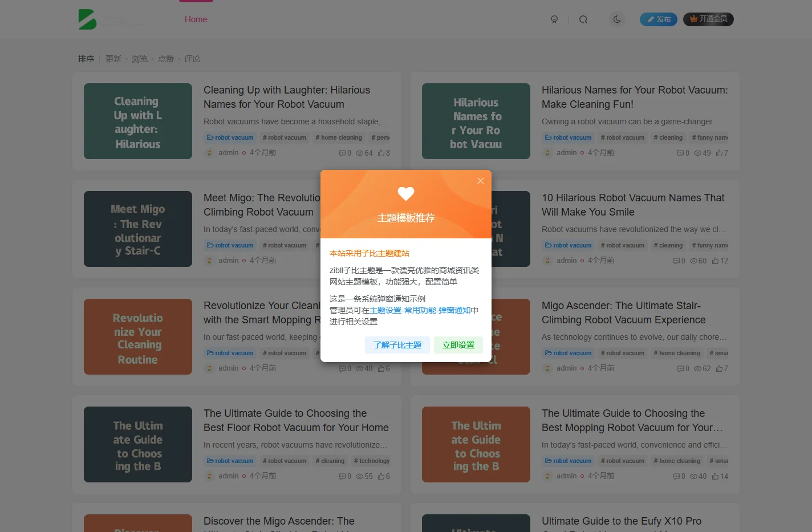Click 'robot vacuum' category on 'Cleaning Up with Laughter' card
This screenshot has height=532, width=812.
[230, 137]
